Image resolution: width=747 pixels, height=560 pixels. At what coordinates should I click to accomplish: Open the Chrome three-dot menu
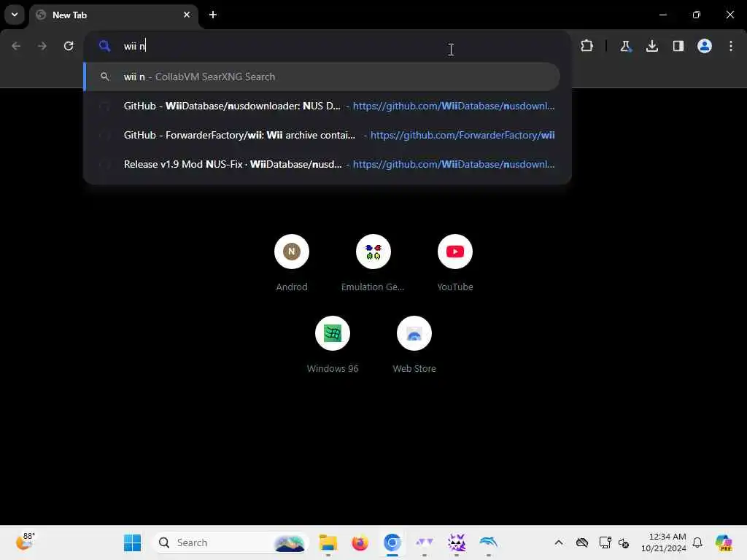(731, 46)
